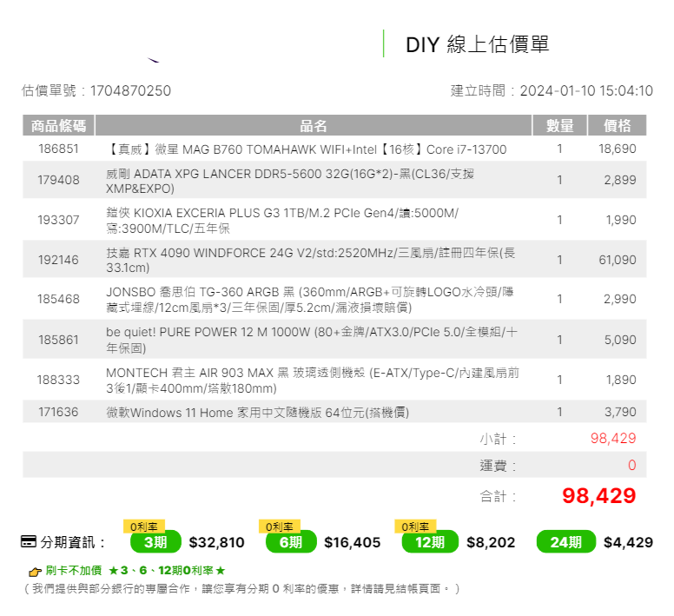Click the RTX 4090 WINDFORCE product name
The height and width of the screenshot is (616, 674).
click(310, 260)
